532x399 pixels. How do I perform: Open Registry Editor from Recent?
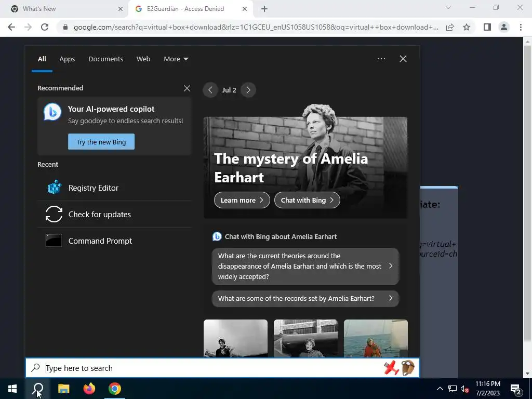coord(114,188)
